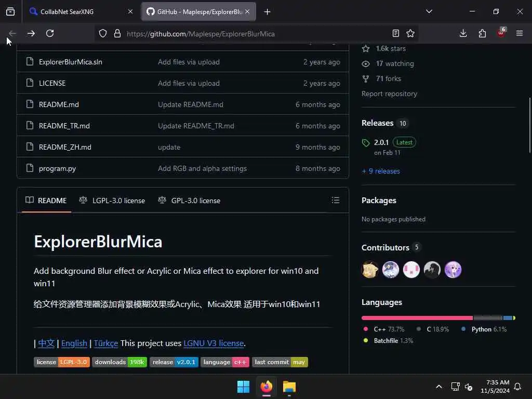Close the GitHub ExplorerBlurMica tab
This screenshot has width=532, height=399.
pos(247,11)
